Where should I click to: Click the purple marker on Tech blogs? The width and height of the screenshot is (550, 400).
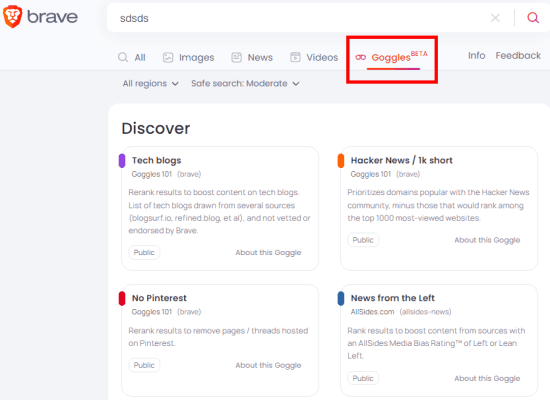point(122,161)
